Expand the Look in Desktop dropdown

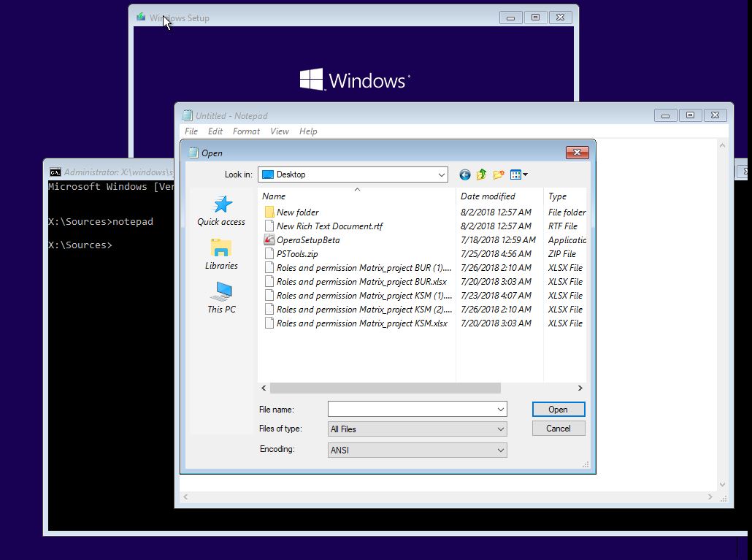click(441, 174)
